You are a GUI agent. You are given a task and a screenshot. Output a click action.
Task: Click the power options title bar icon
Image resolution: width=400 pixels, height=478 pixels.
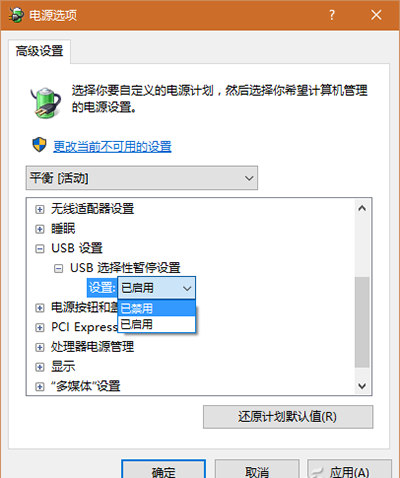pos(16,15)
